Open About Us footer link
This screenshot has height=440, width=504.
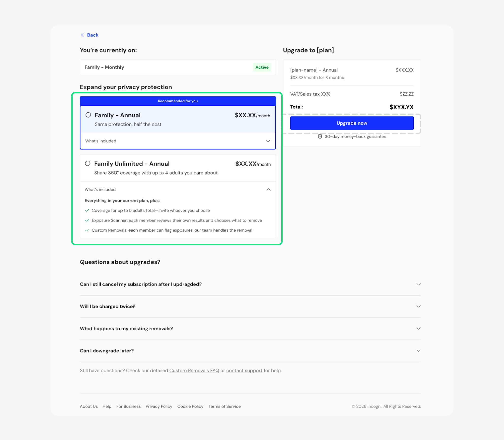(89, 406)
